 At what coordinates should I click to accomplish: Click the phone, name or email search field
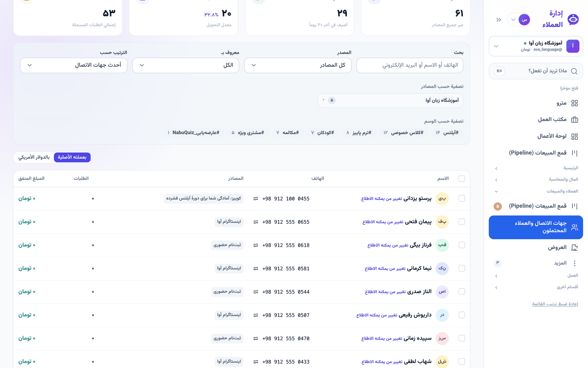(410, 65)
